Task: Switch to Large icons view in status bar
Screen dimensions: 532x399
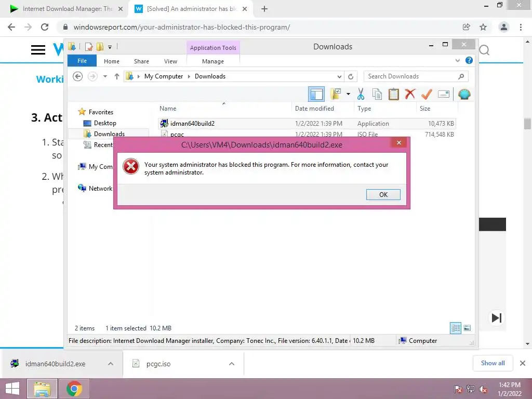Action: point(467,328)
